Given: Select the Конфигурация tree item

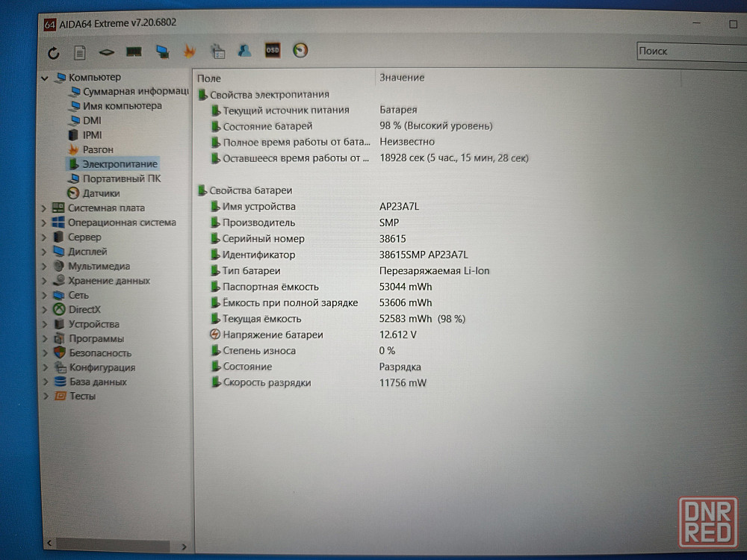Looking at the screenshot, I should [x=95, y=367].
